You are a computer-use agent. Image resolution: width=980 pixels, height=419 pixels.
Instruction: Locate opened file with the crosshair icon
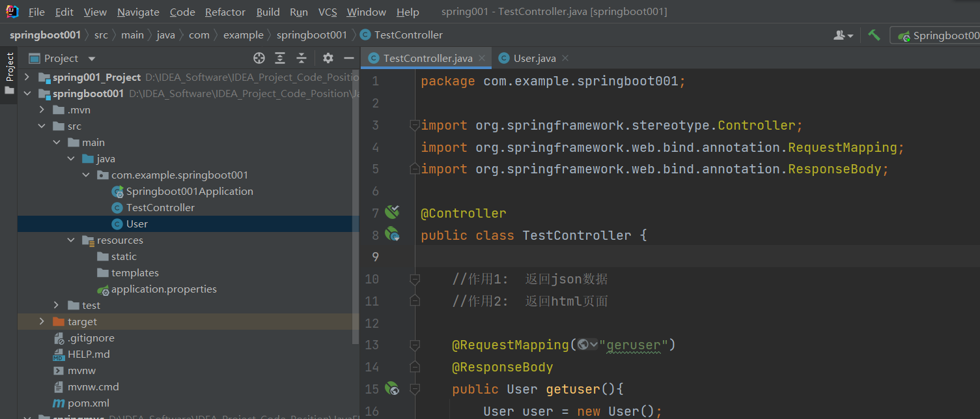click(x=259, y=58)
